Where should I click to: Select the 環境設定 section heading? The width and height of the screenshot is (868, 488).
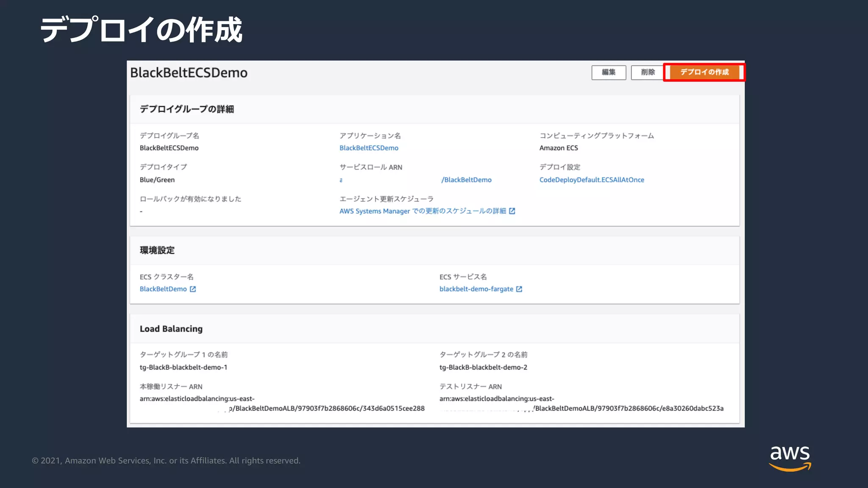point(157,250)
